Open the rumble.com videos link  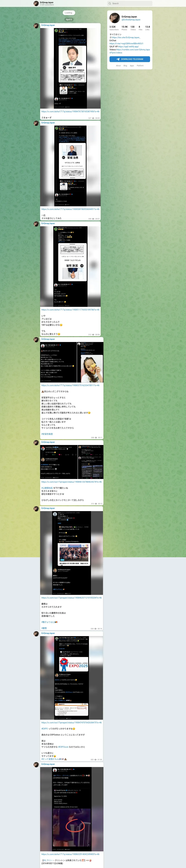pos(130,51)
